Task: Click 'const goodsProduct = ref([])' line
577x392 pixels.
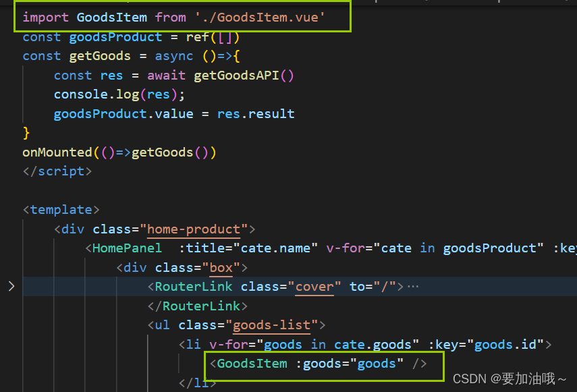Action: tap(131, 37)
